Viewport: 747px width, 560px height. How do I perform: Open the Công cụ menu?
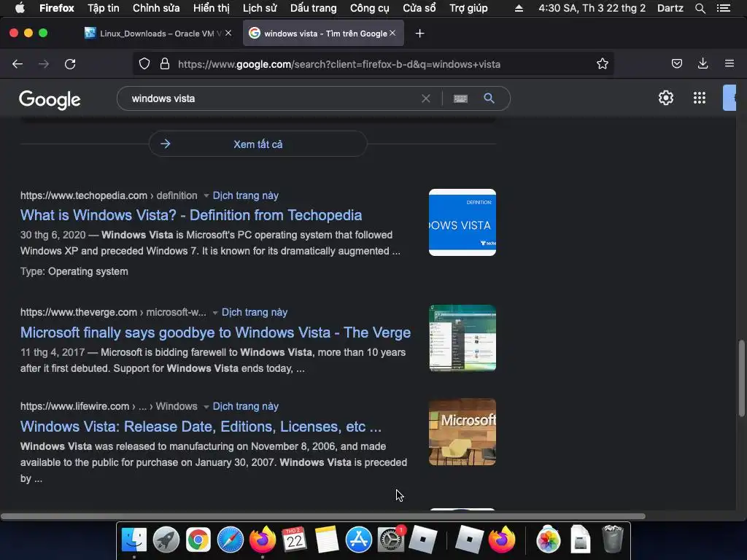click(370, 8)
